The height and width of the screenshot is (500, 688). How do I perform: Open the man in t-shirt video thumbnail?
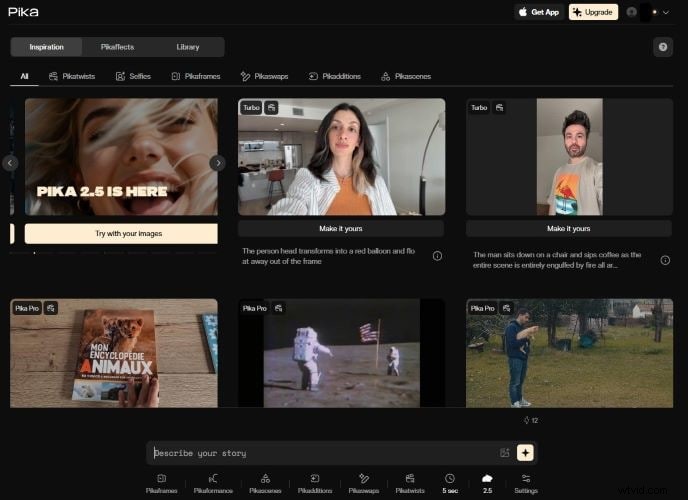pyautogui.click(x=569, y=157)
